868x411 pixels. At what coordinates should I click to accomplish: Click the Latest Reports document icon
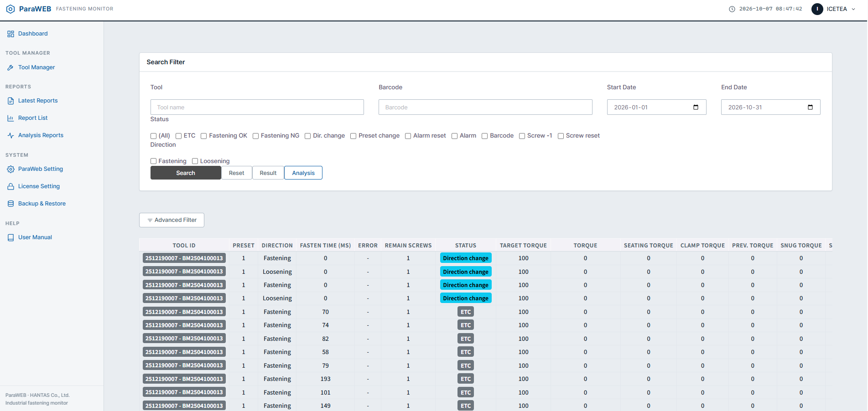coord(10,101)
